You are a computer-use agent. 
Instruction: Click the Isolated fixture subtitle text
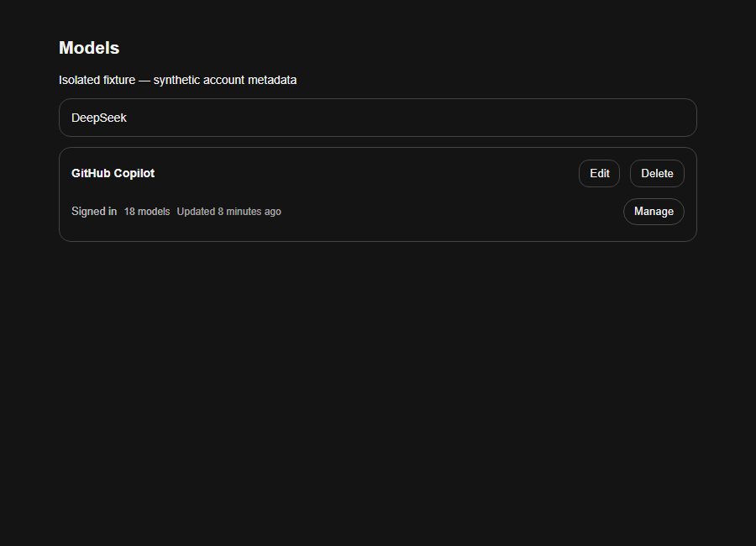coord(177,80)
